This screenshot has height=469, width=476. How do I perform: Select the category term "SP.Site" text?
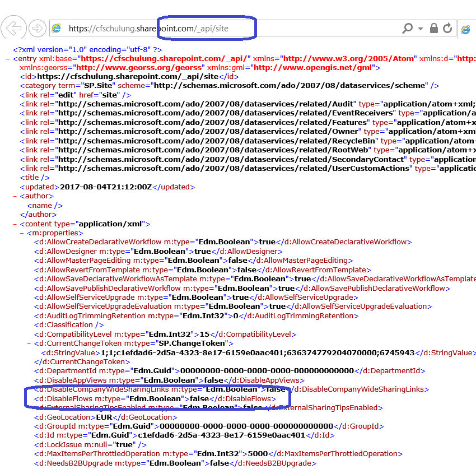tap(98, 86)
